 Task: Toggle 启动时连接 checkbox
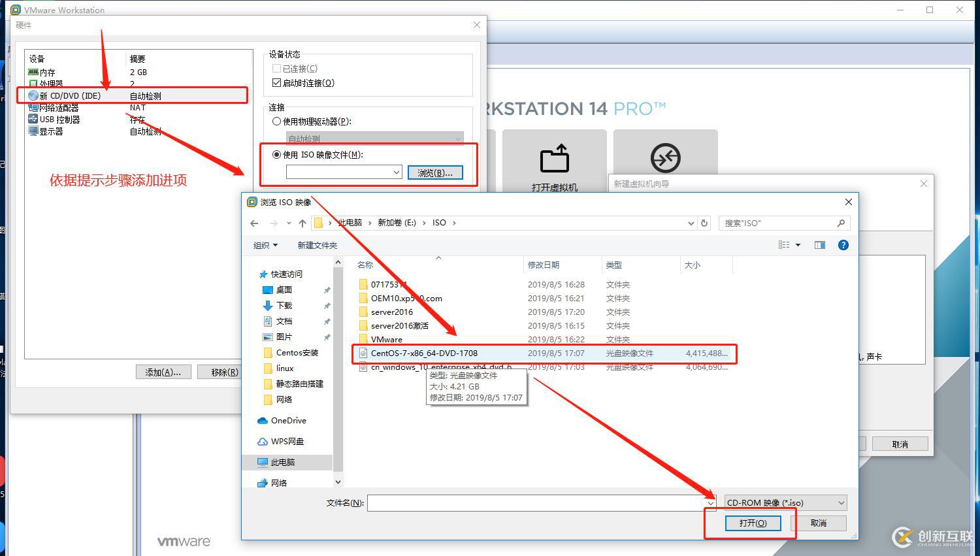276,83
